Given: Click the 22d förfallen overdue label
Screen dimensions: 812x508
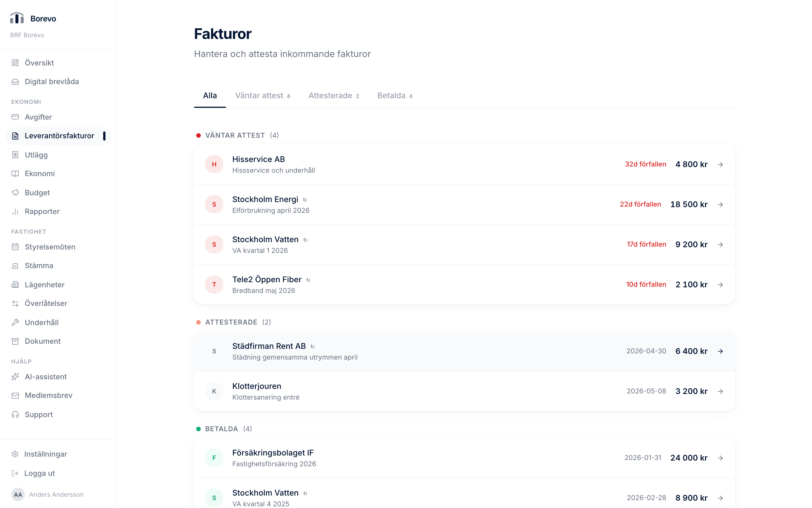Looking at the screenshot, I should (x=640, y=204).
